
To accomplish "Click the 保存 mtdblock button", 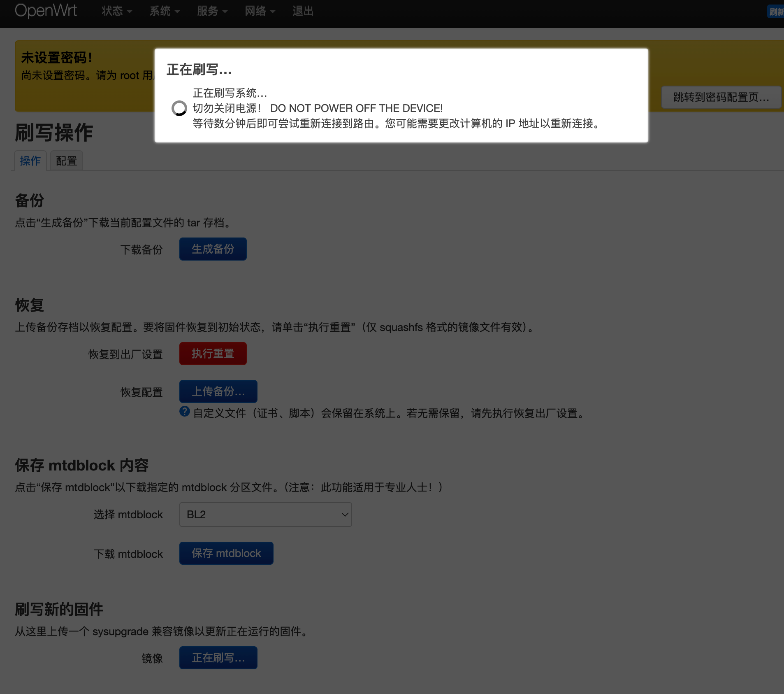I will (x=226, y=553).
